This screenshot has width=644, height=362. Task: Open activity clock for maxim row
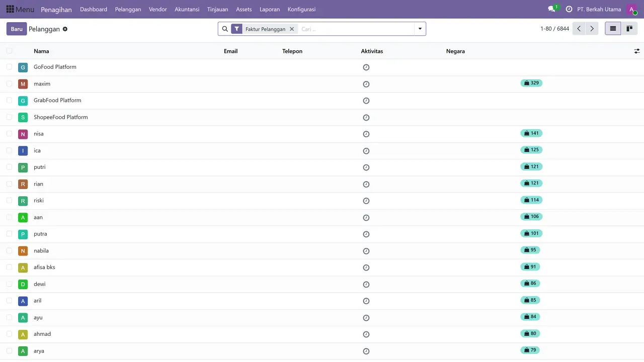366,84
